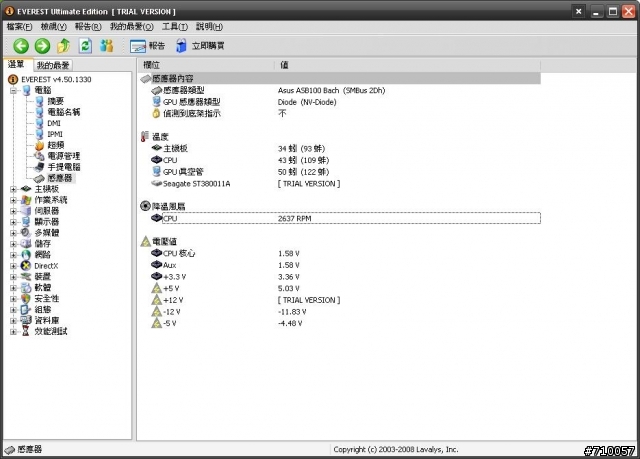Click the Seagate ST380011A drive icon
The height and width of the screenshot is (459, 640).
tap(157, 184)
